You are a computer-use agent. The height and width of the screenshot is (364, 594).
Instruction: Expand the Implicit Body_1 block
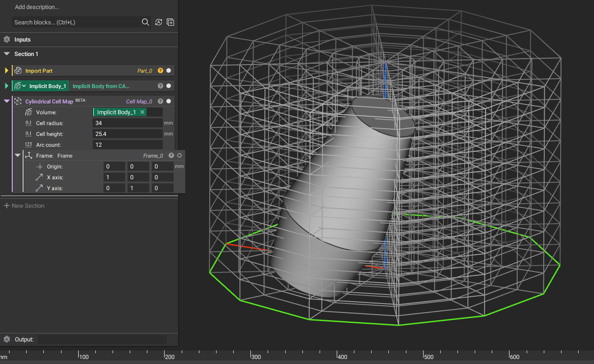7,86
